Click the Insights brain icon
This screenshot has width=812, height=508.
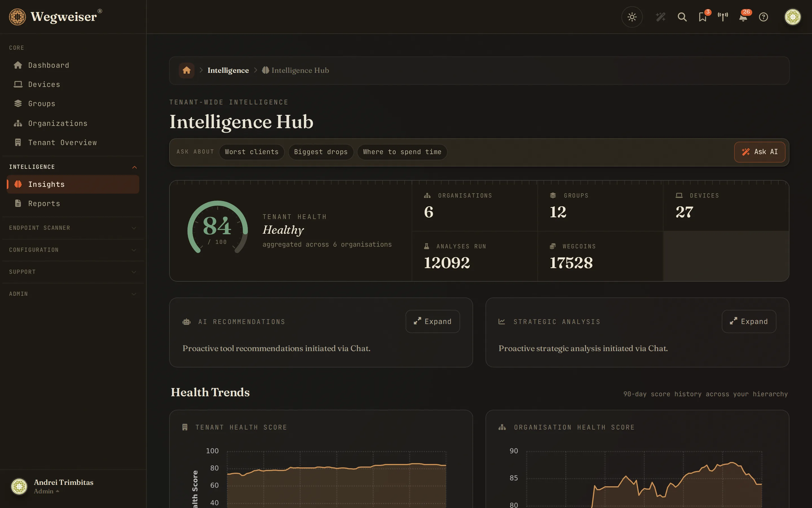(x=18, y=184)
